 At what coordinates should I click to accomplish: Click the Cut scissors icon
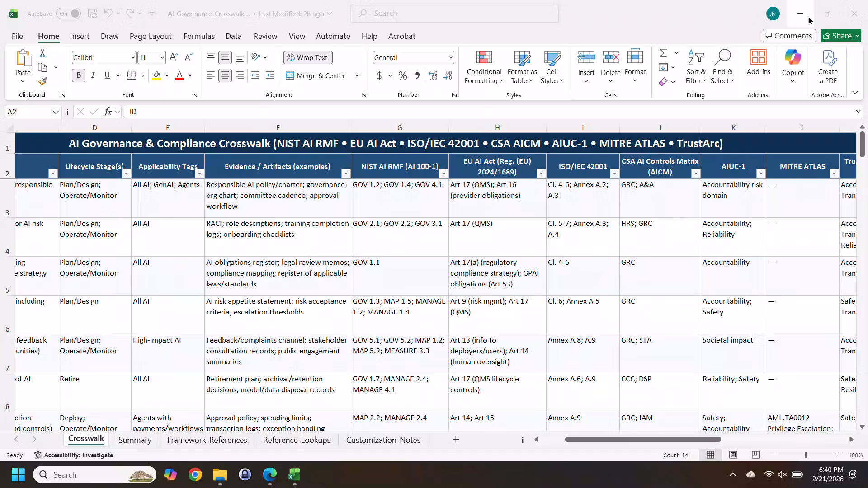[x=42, y=53]
